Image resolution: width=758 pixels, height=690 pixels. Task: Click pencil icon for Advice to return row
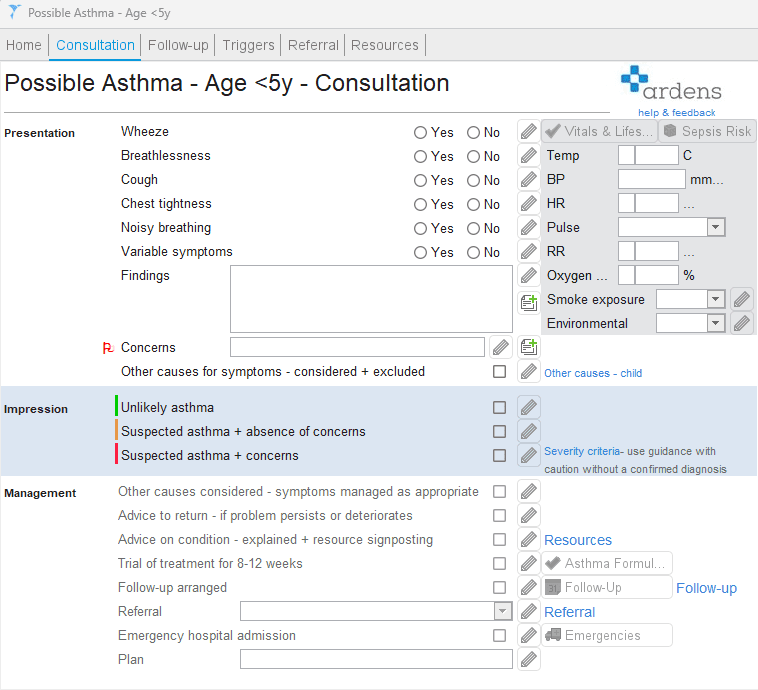(x=528, y=515)
